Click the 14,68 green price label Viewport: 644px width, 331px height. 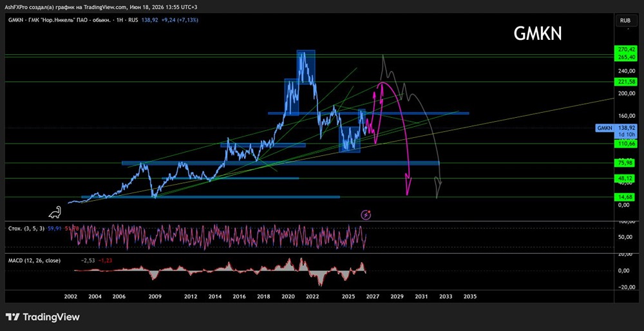click(625, 196)
